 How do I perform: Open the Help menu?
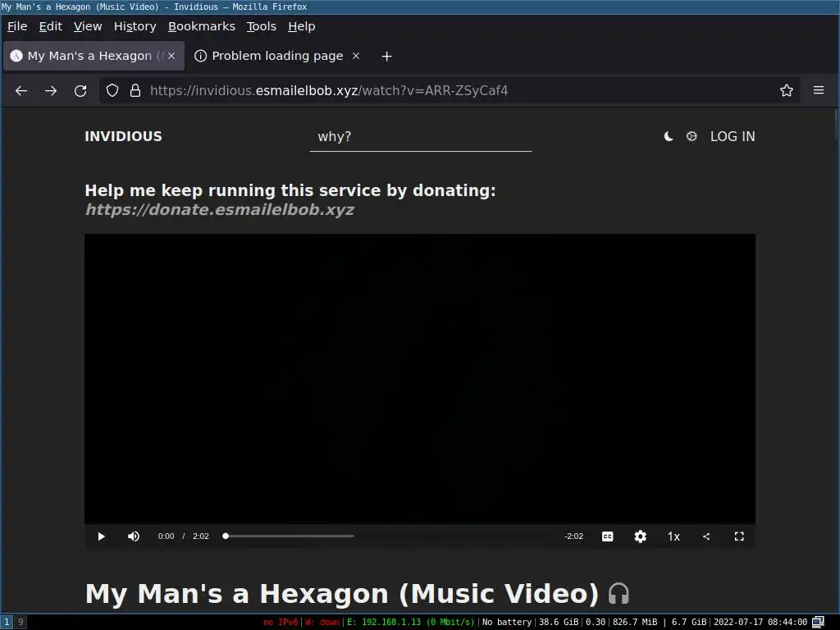[302, 26]
